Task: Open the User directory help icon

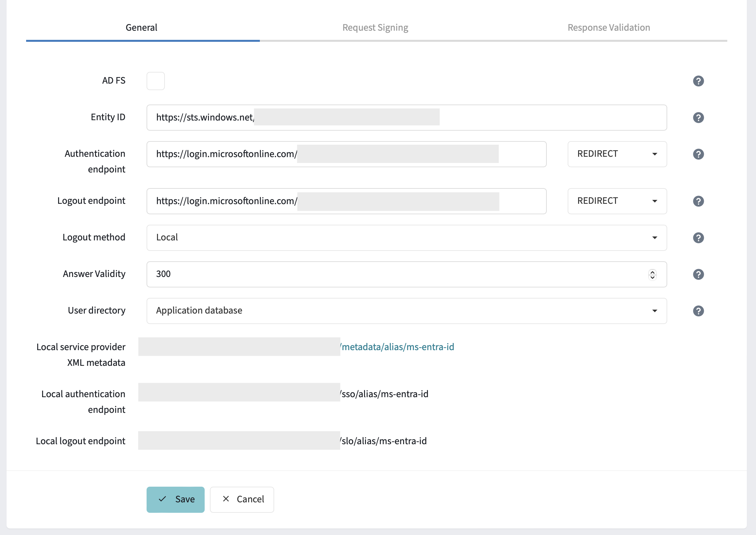Action: click(699, 311)
